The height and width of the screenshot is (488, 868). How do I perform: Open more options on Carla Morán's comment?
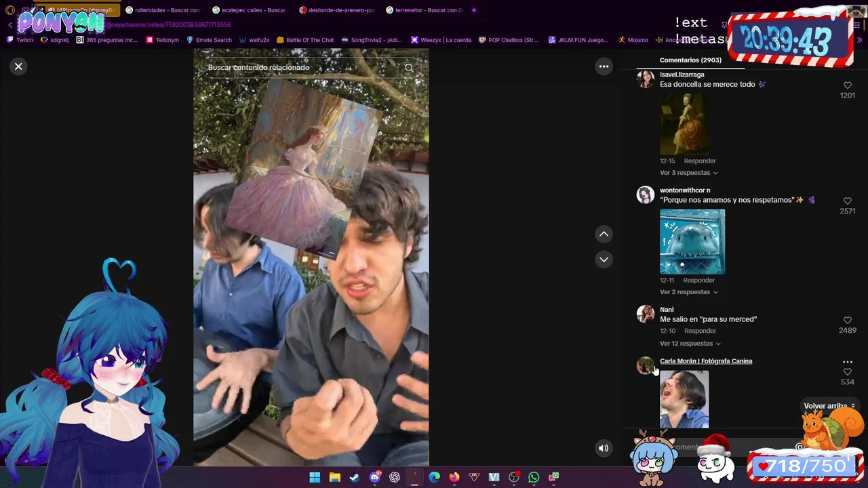coord(847,362)
